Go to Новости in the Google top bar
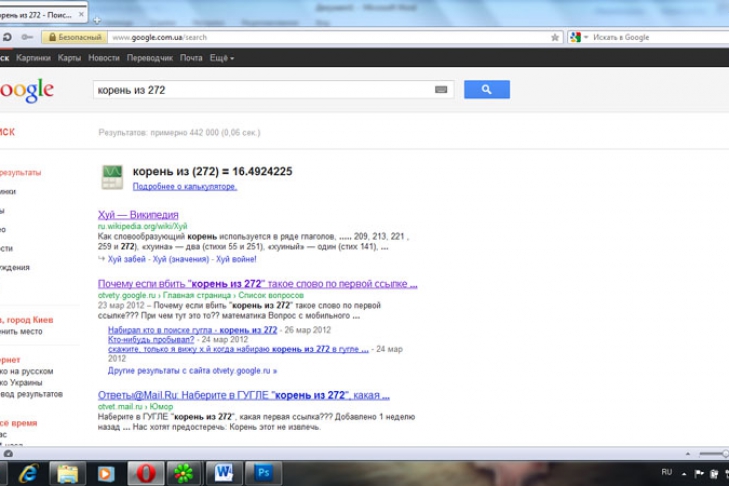Screen dimensions: 729x486 coord(104,58)
